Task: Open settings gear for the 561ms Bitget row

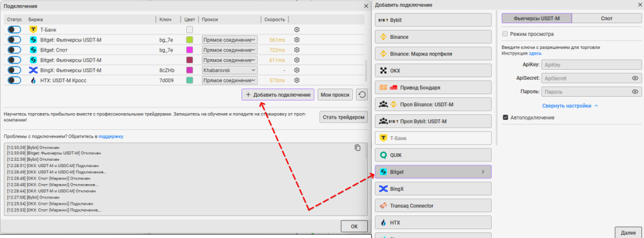Action: point(297,40)
